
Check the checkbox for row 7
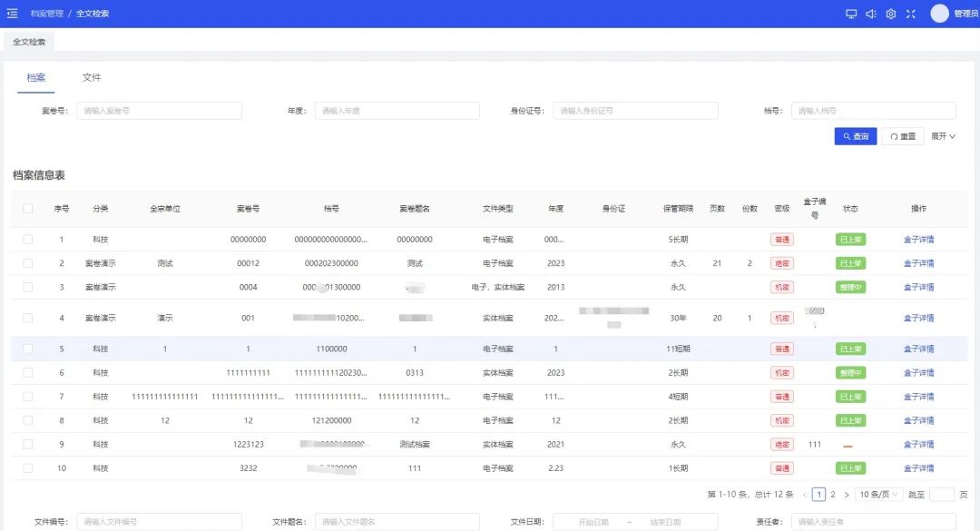click(27, 397)
